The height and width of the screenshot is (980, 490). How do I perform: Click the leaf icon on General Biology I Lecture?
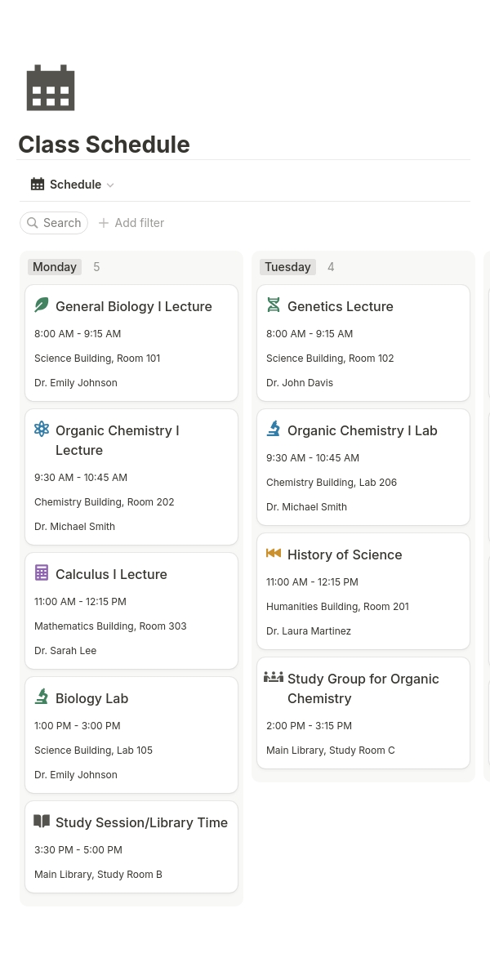[42, 305]
